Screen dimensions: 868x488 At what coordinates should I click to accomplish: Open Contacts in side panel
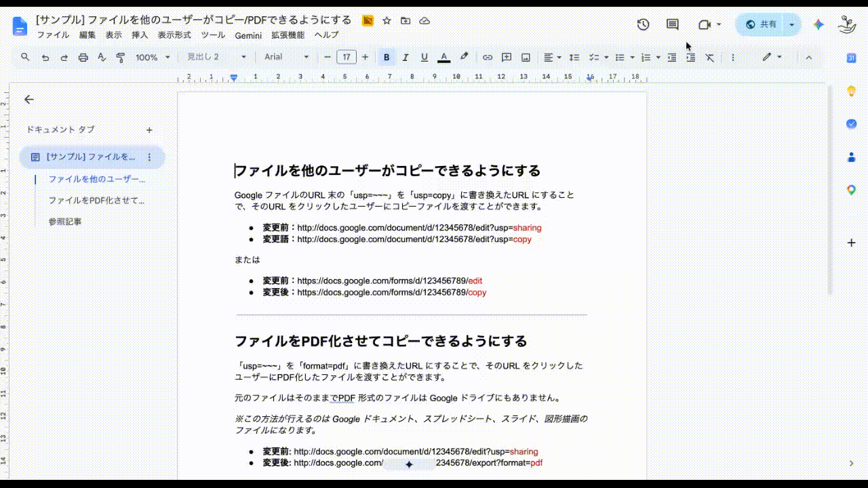851,157
